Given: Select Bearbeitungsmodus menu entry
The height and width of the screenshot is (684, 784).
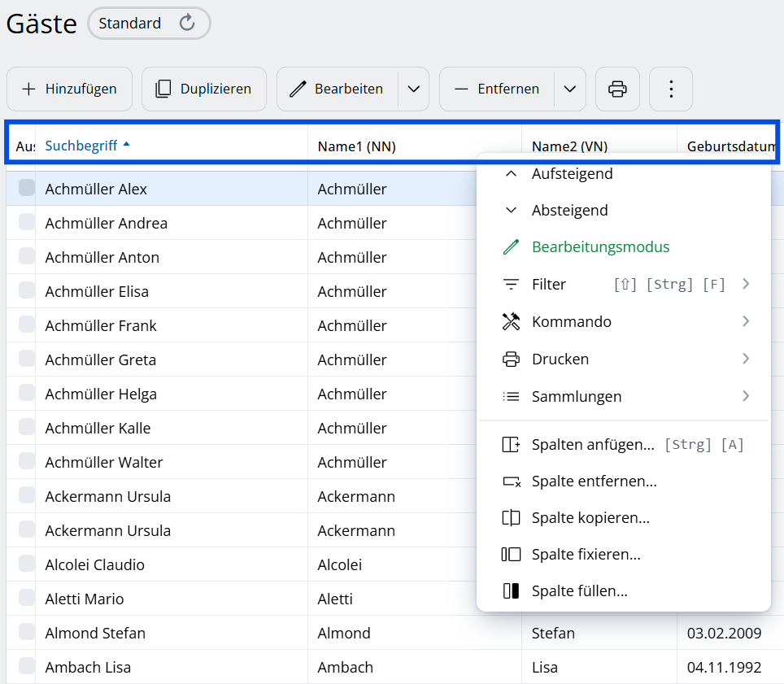Looking at the screenshot, I should pos(624,247).
